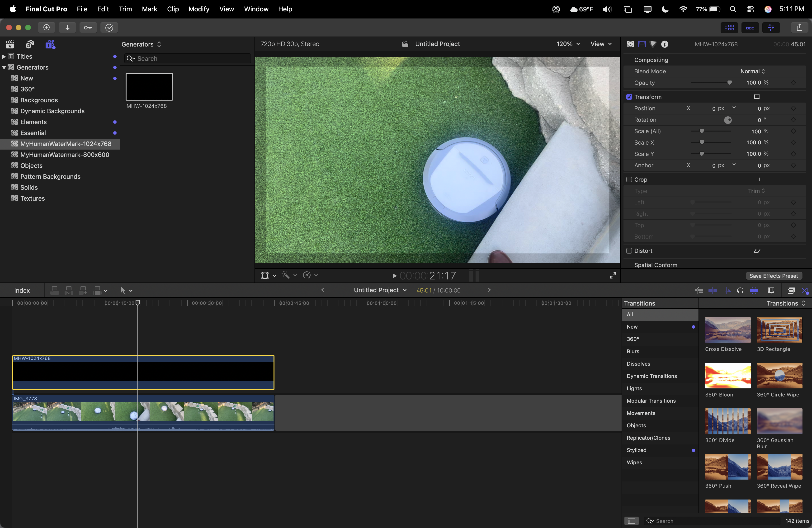Viewport: 812px width, 528px height.
Task: Click the timeline Index button
Action: click(x=22, y=291)
